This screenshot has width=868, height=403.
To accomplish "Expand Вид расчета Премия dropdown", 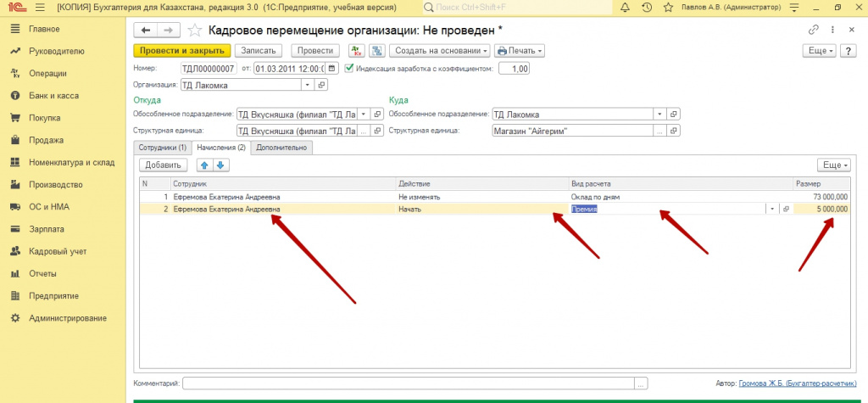I will click(x=772, y=209).
